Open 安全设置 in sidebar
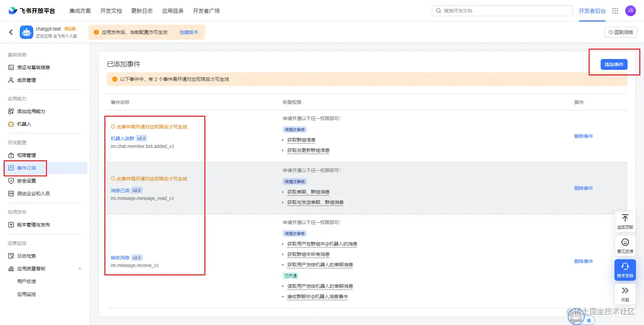Screen dimensions: 644x325 (x=26, y=181)
